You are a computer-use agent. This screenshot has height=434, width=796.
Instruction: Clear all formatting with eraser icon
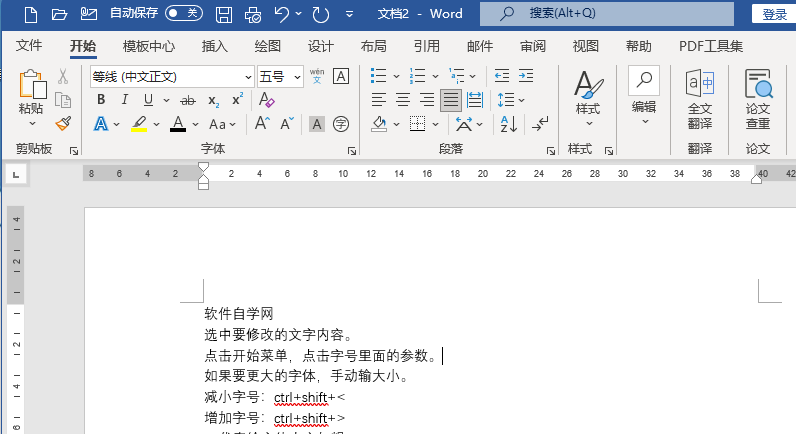pos(267,100)
